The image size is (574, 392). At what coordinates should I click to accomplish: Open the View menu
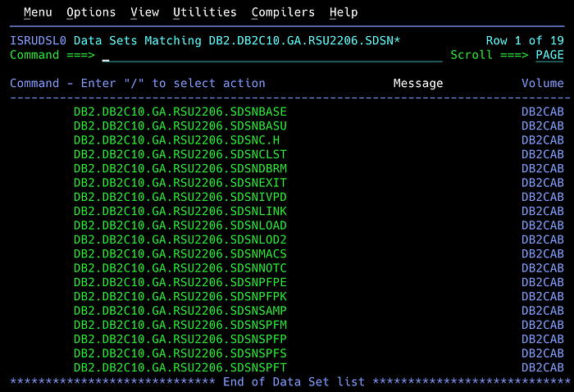point(144,12)
